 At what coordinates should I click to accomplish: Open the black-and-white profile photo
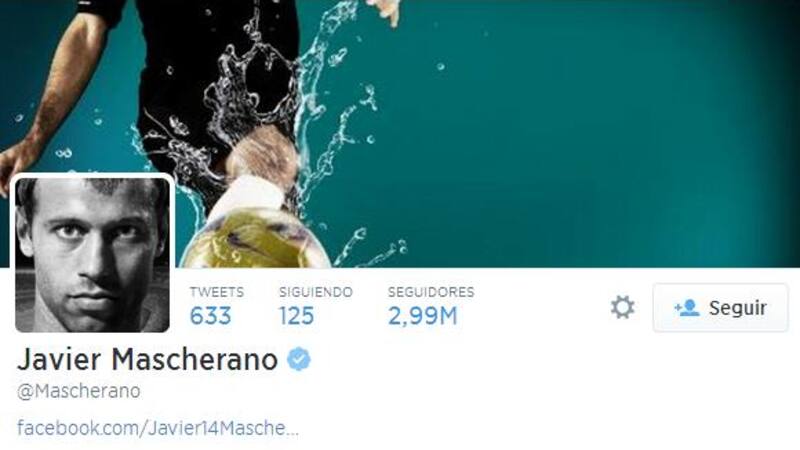(x=92, y=255)
